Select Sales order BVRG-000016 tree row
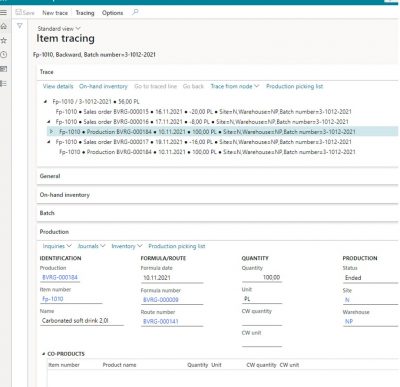The height and width of the screenshot is (387, 400). click(202, 122)
